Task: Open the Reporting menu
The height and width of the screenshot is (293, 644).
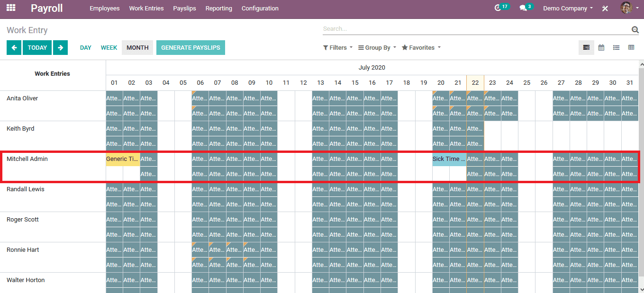Action: click(x=218, y=8)
